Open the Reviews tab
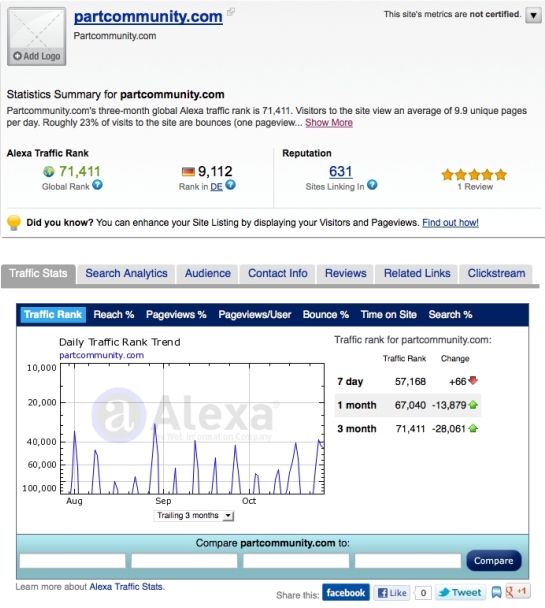 (345, 273)
